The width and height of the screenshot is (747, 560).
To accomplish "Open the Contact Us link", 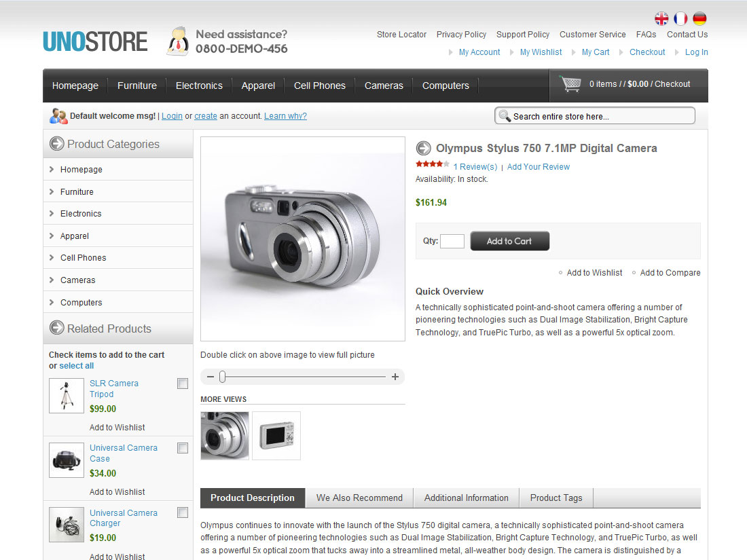I will 687,35.
